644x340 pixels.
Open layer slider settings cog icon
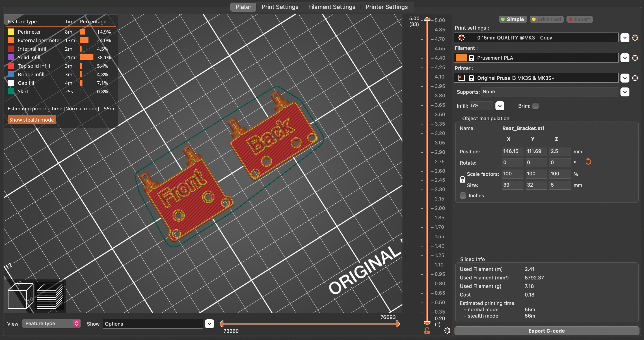[447, 331]
